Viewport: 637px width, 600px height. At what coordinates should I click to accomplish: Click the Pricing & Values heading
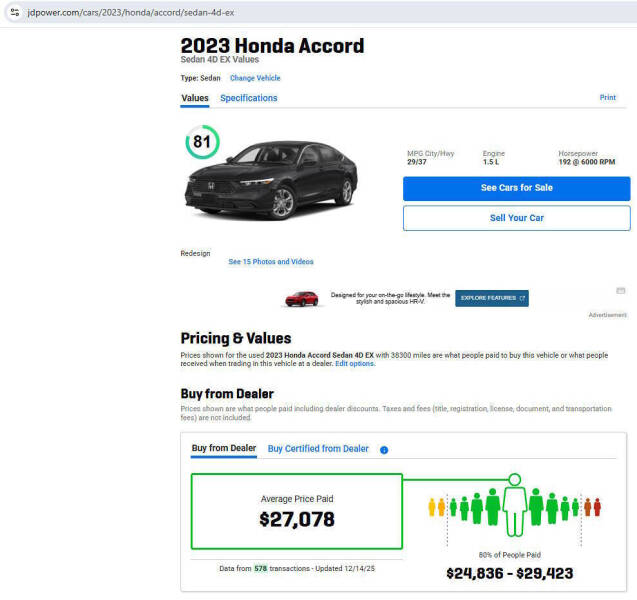[236, 338]
